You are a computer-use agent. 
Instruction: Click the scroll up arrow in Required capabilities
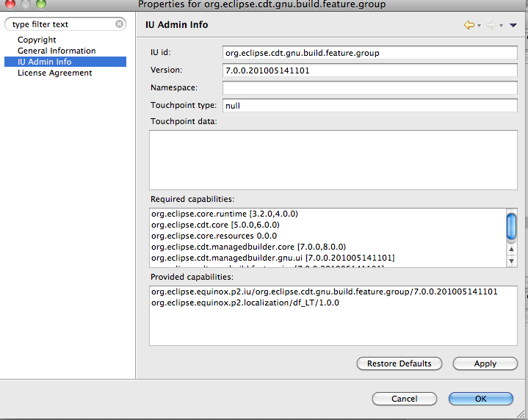tap(512, 249)
